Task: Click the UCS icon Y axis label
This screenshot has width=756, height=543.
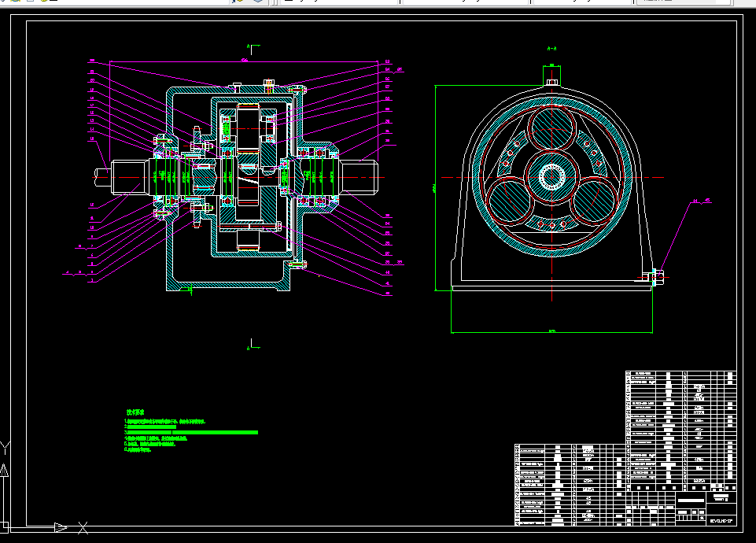Action: pyautogui.click(x=5, y=448)
